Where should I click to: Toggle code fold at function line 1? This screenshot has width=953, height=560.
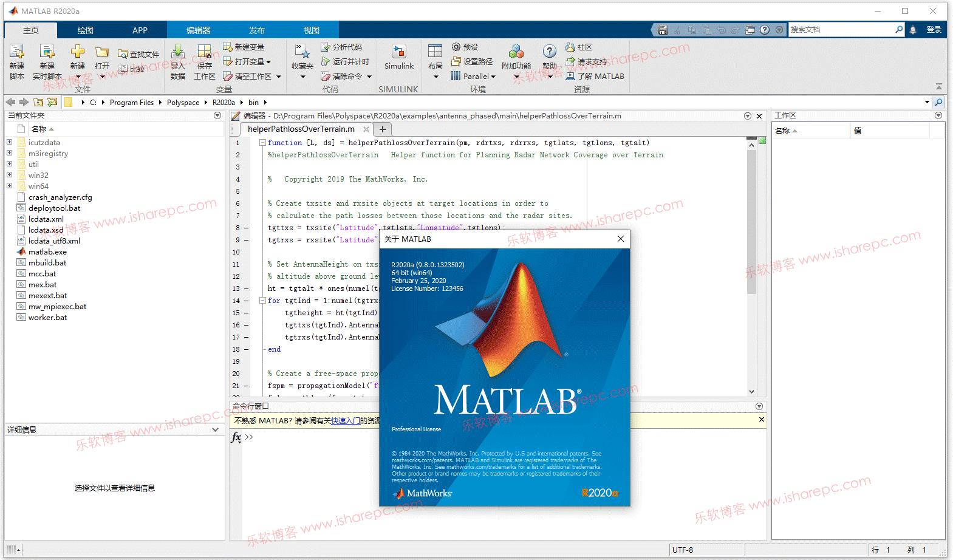tap(262, 143)
